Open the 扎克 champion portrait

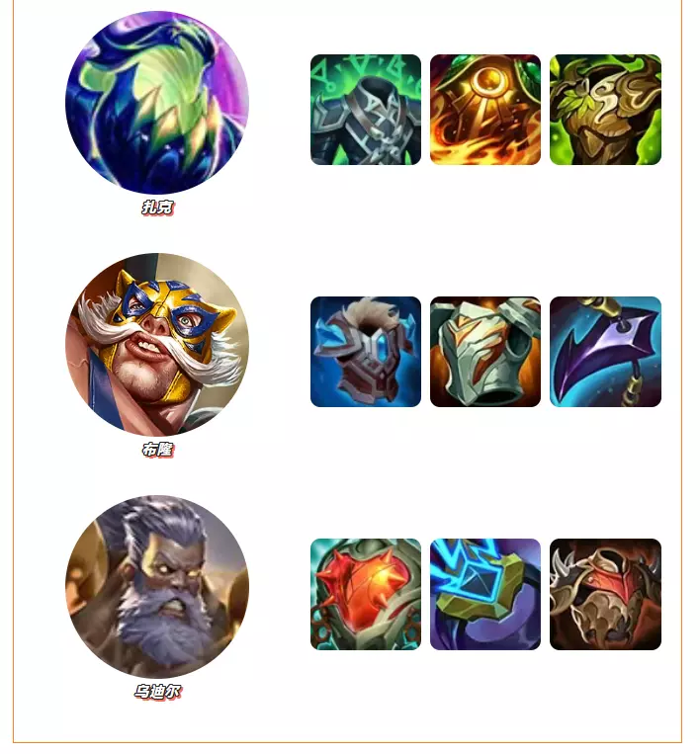157,103
